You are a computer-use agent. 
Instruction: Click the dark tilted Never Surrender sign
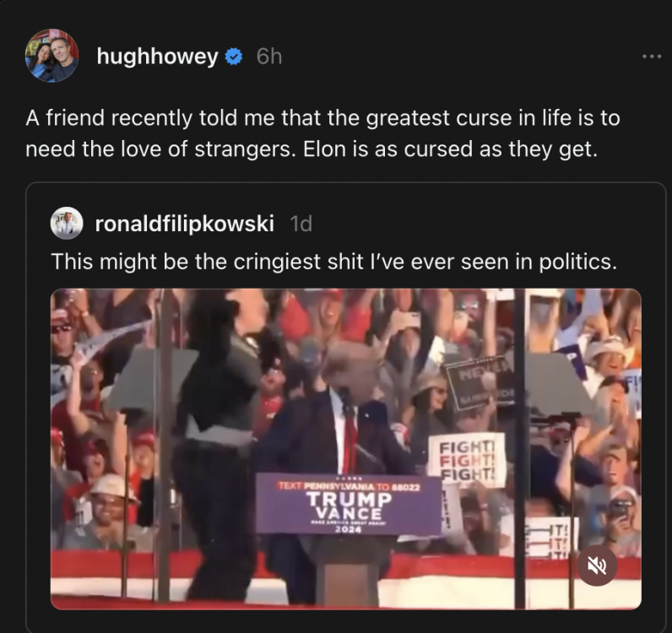click(x=480, y=382)
